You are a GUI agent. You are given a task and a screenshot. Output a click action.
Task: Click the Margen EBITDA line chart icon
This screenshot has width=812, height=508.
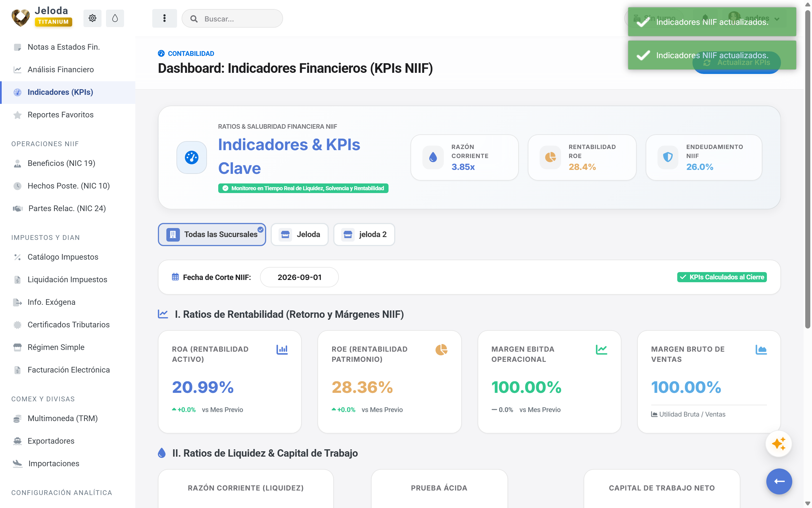click(601, 349)
